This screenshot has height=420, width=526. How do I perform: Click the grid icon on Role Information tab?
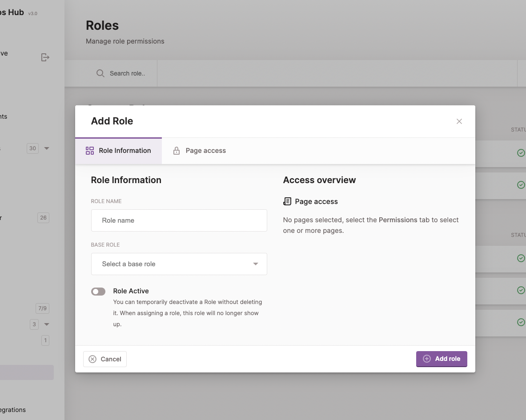click(89, 151)
